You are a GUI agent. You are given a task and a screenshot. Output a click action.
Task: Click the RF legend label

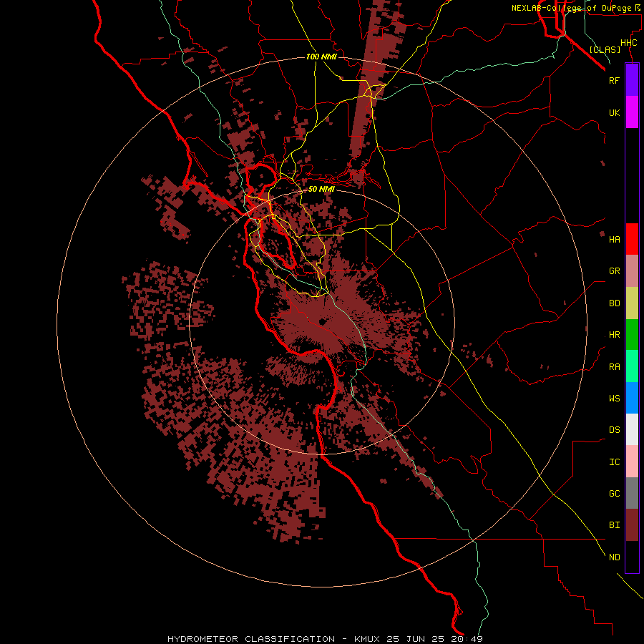tap(614, 80)
